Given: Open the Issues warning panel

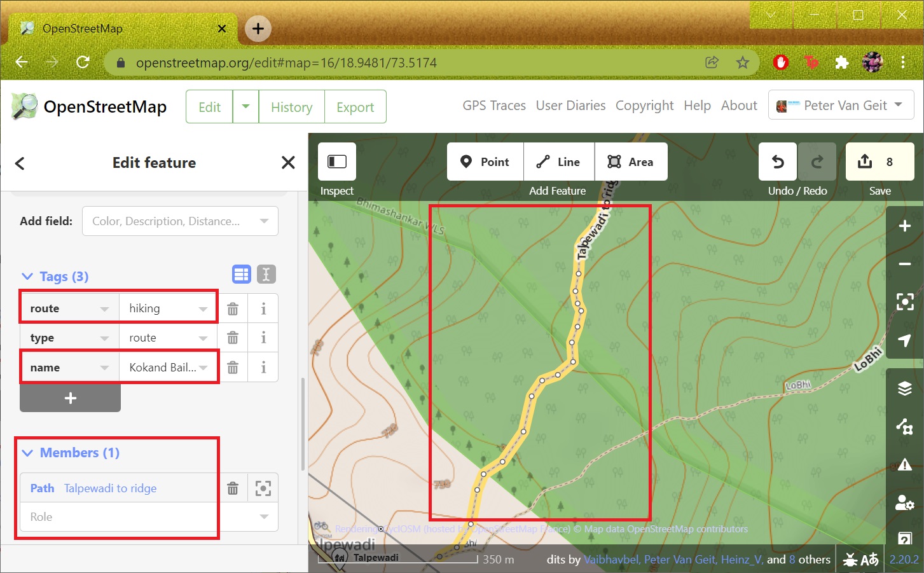Looking at the screenshot, I should click(x=905, y=464).
